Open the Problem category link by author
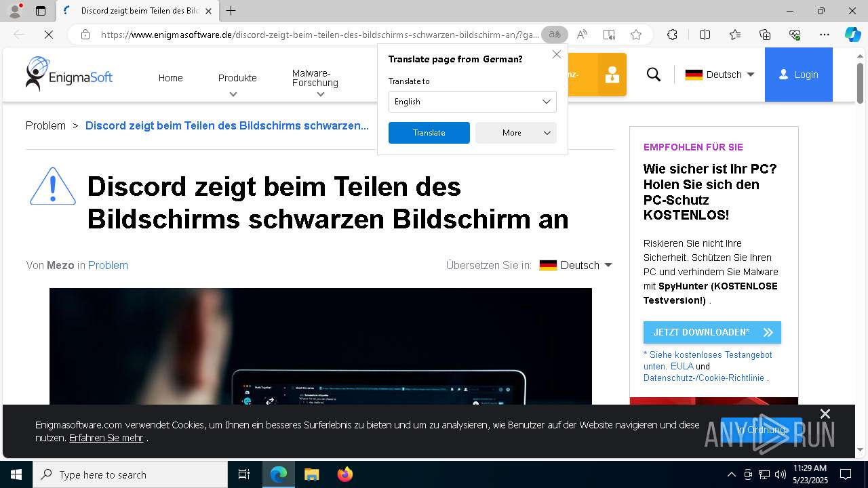This screenshot has width=868, height=488. (108, 265)
